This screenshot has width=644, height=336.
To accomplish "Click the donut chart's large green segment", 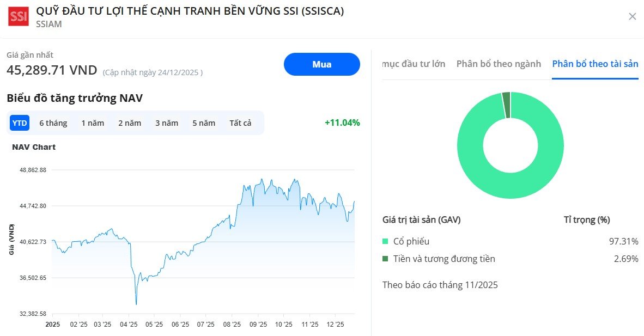I will tap(511, 188).
